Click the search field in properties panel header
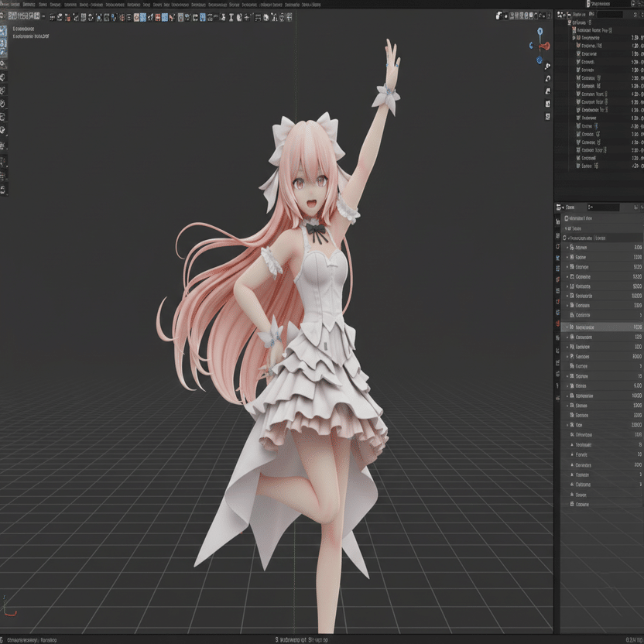Screen dimensions: 644x644 (603, 207)
